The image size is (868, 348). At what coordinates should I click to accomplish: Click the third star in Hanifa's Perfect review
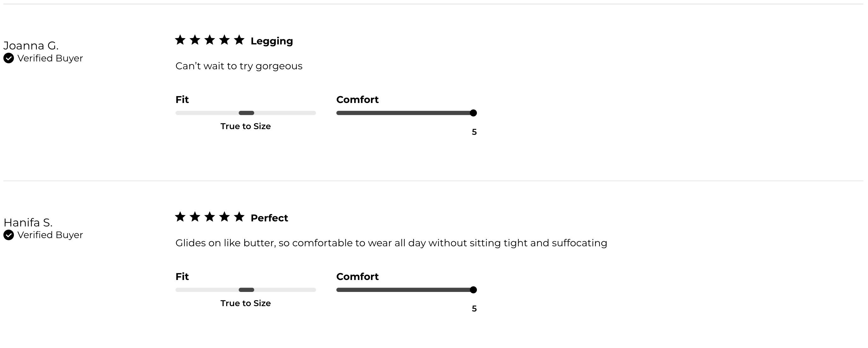(x=210, y=217)
